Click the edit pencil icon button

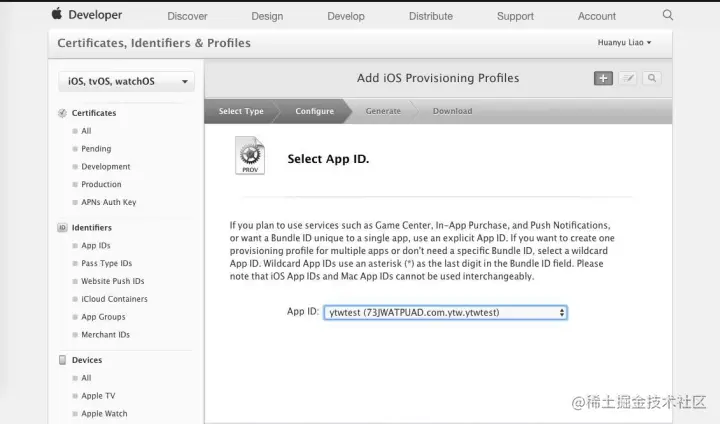pyautogui.click(x=627, y=79)
